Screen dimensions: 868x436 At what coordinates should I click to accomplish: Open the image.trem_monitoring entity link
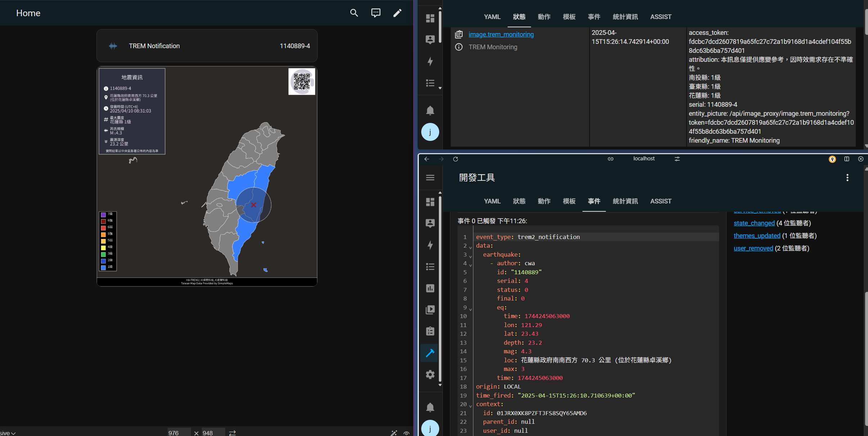click(501, 35)
